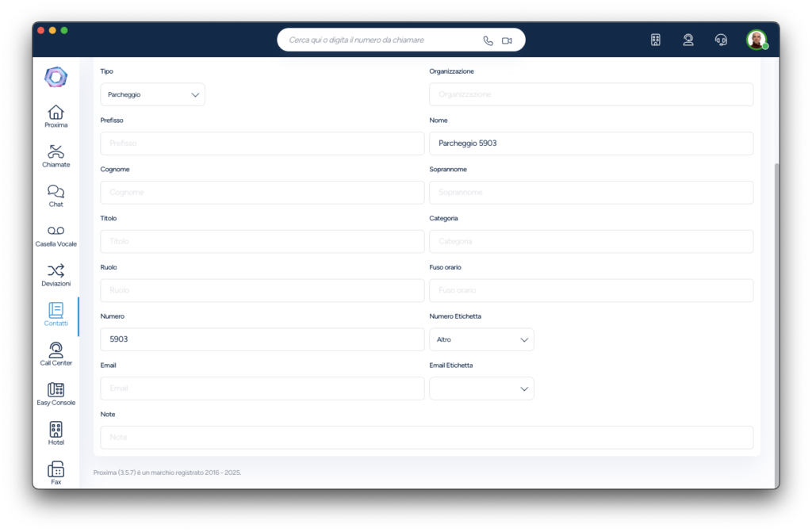Screen dimensions: 812x532
Task: Open the Chiamate calls section
Action: [x=56, y=156]
